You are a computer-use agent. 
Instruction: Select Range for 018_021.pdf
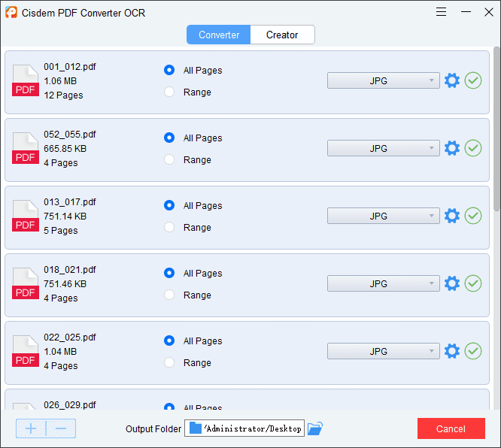point(169,295)
